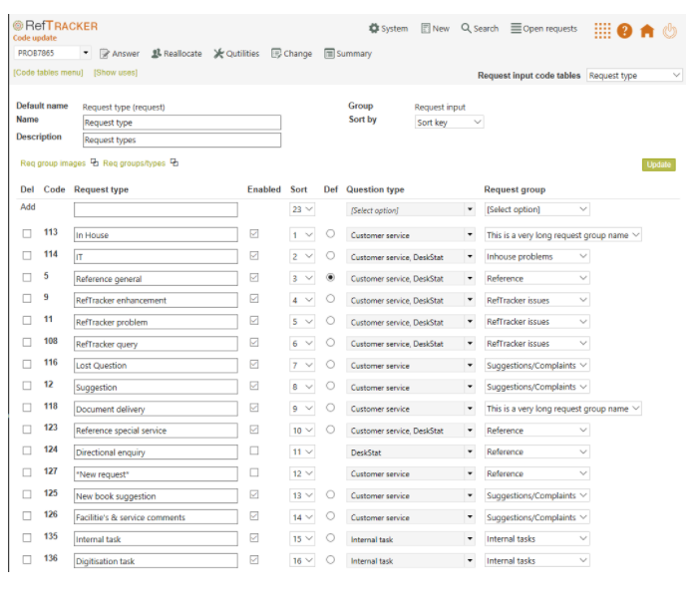Click the power logout icon
Viewport: 700px width, 601px height.
point(669,31)
